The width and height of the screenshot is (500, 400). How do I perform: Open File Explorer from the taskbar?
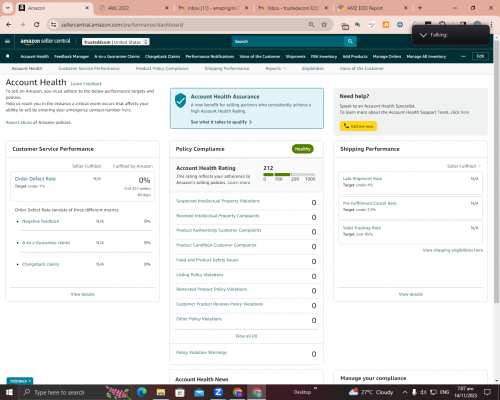coord(161,392)
